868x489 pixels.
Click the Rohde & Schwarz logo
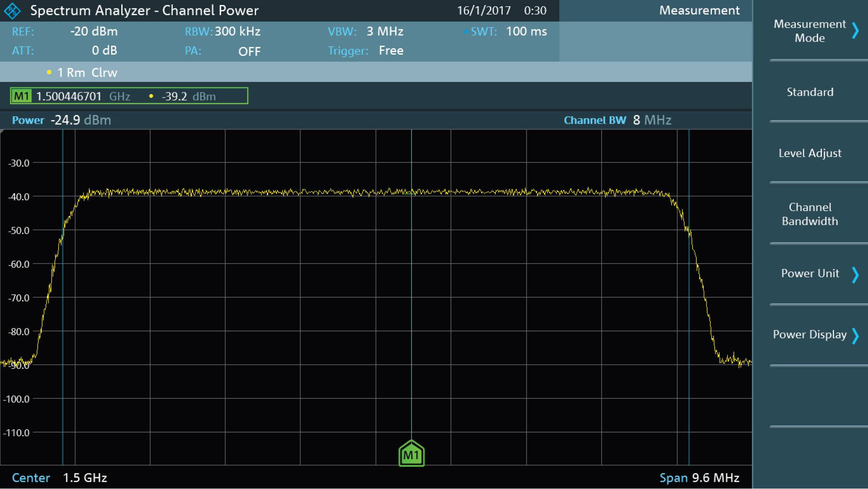[x=12, y=10]
